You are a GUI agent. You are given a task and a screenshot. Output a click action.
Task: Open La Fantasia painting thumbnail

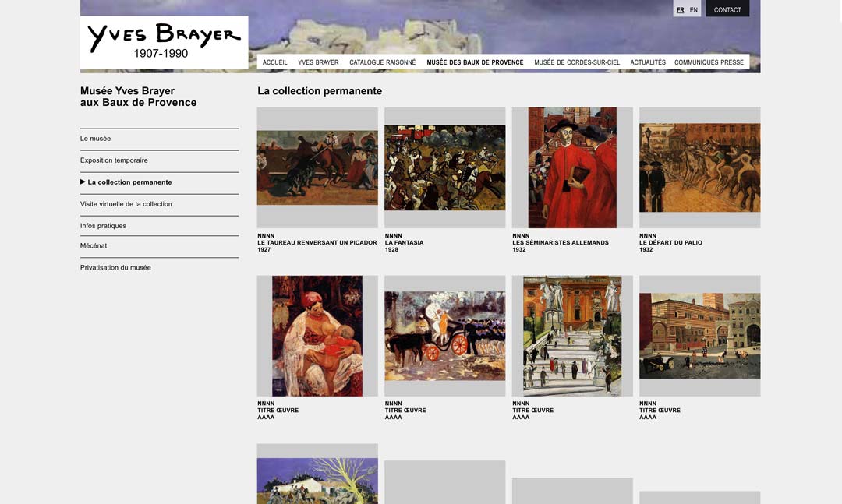(444, 167)
